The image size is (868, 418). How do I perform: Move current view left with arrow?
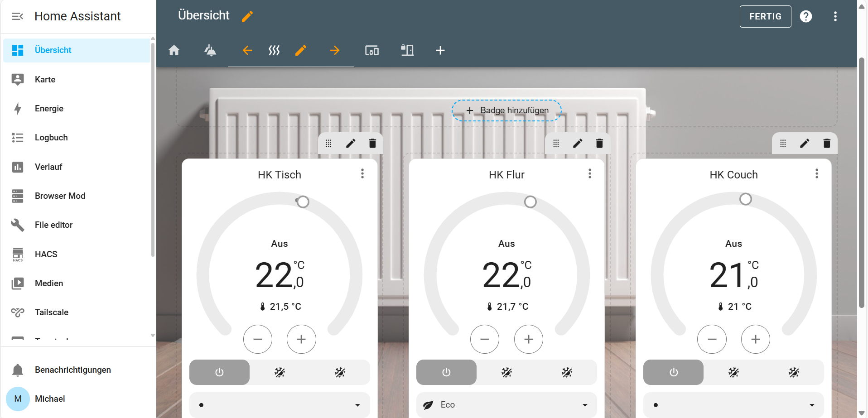tap(247, 50)
